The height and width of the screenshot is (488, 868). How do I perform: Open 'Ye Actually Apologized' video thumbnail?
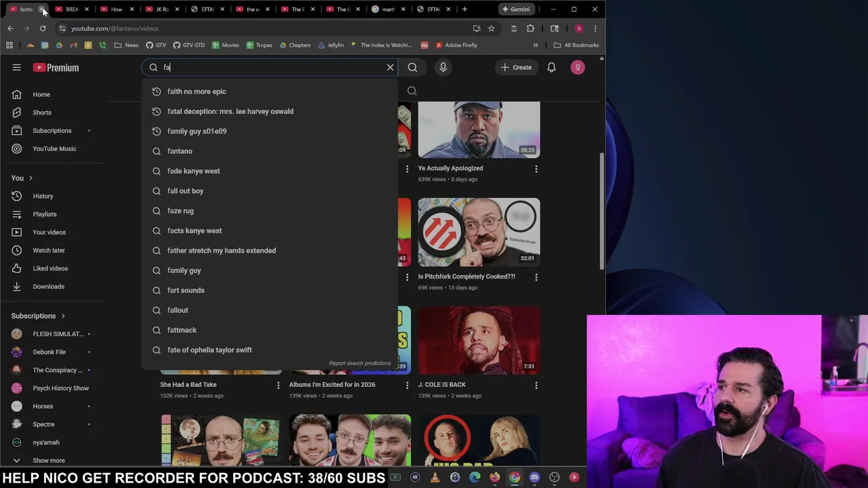479,129
